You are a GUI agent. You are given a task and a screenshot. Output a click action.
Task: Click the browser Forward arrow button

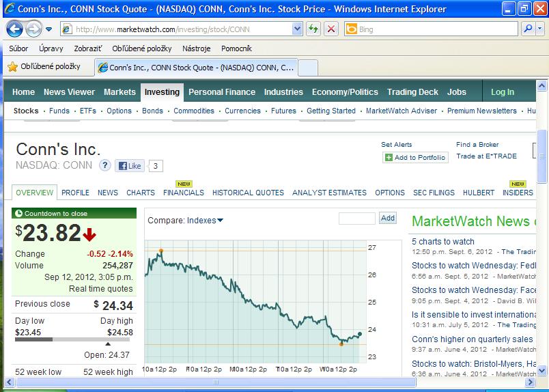click(x=34, y=29)
